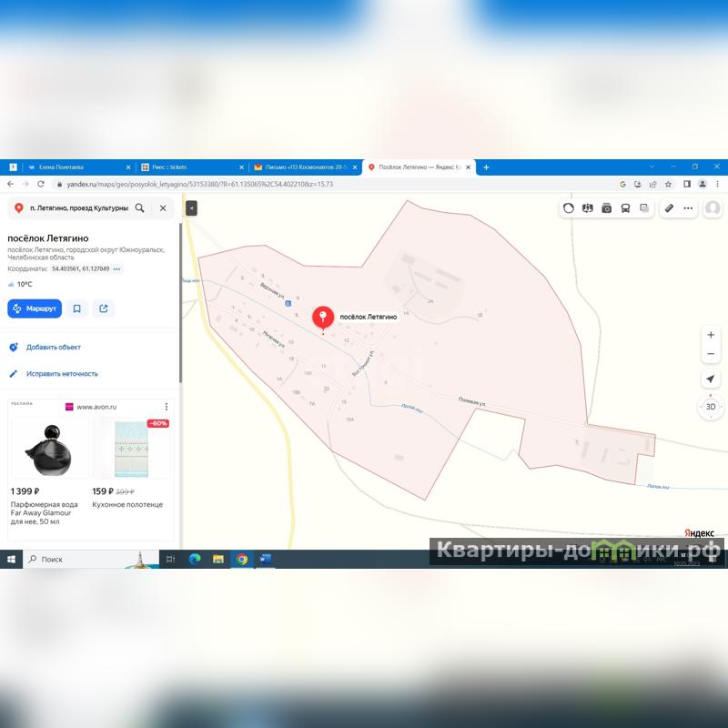Toggle the 3D map view

(711, 406)
